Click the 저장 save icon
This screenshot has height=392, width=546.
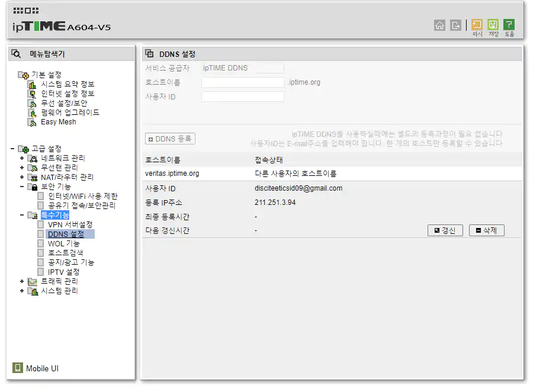pyautogui.click(x=493, y=24)
